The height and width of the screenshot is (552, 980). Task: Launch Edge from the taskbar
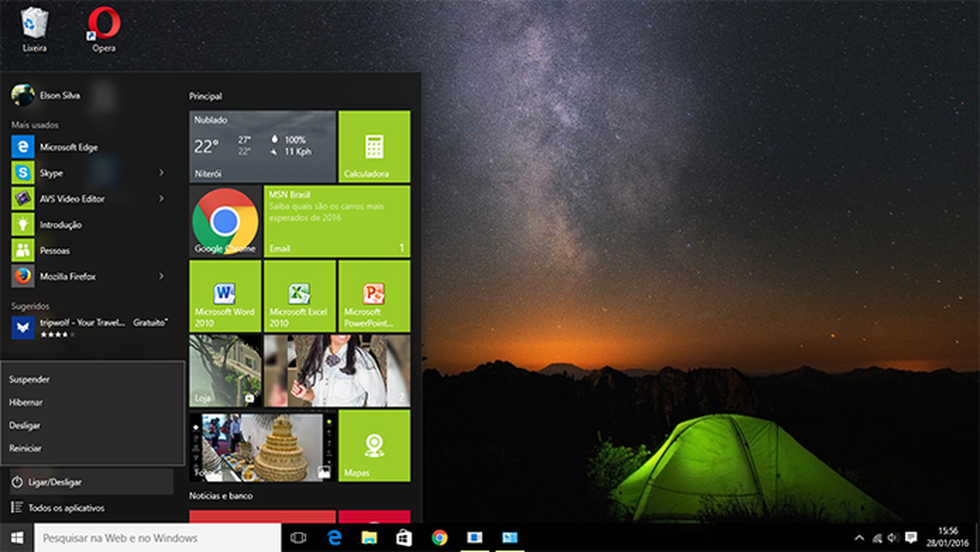pos(335,538)
